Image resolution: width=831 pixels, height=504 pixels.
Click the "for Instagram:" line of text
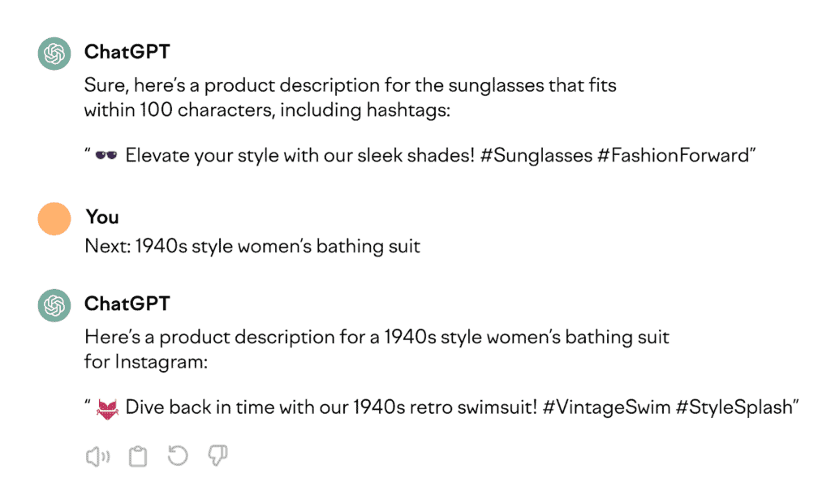[x=146, y=362]
